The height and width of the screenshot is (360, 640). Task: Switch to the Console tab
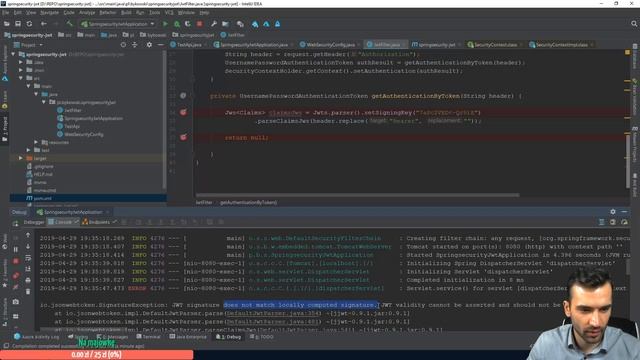pos(63,222)
